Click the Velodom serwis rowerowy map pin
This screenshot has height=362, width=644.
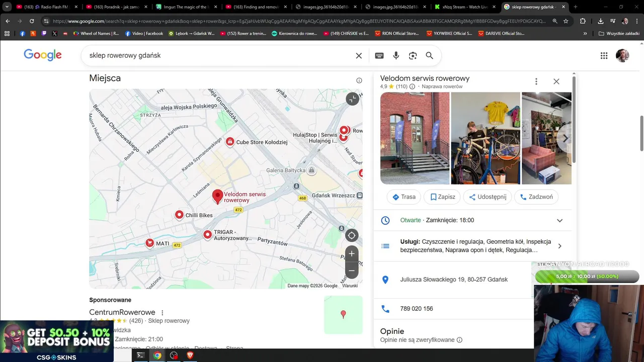[217, 197]
